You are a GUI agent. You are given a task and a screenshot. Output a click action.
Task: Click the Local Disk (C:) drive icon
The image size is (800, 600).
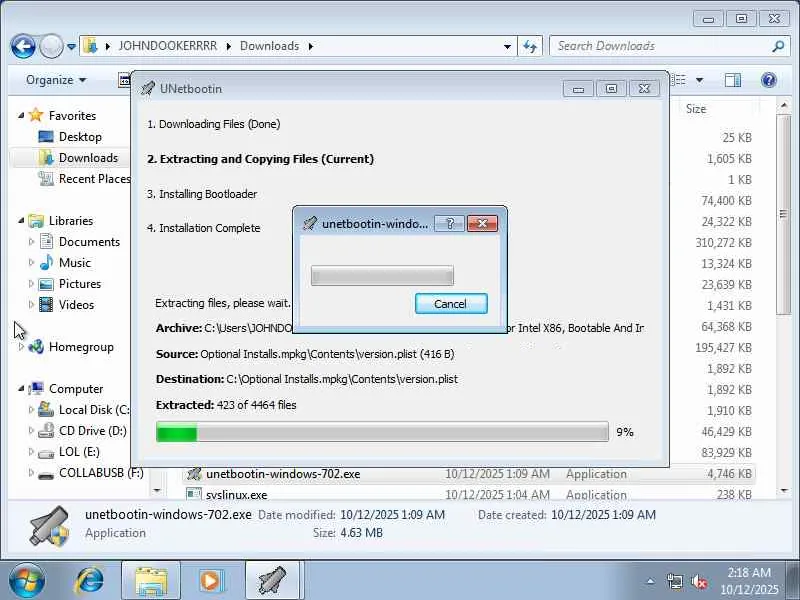point(46,410)
